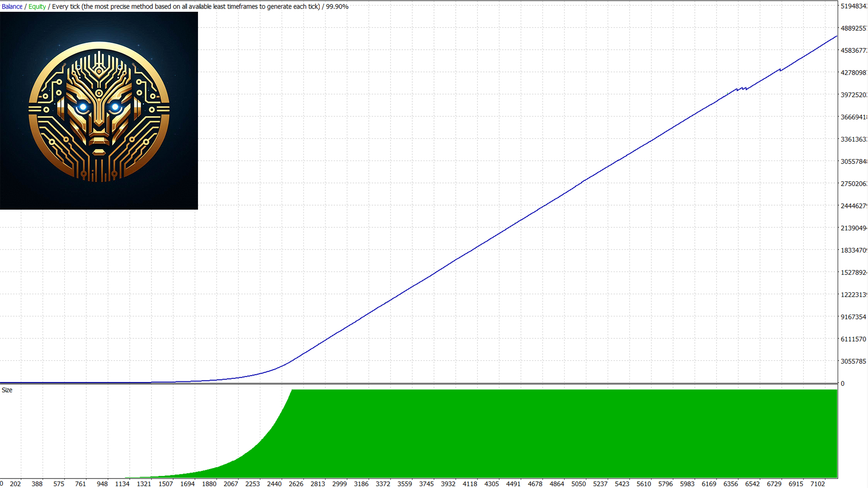This screenshot has width=868, height=488.
Task: Click the Equity legend label
Action: click(37, 7)
